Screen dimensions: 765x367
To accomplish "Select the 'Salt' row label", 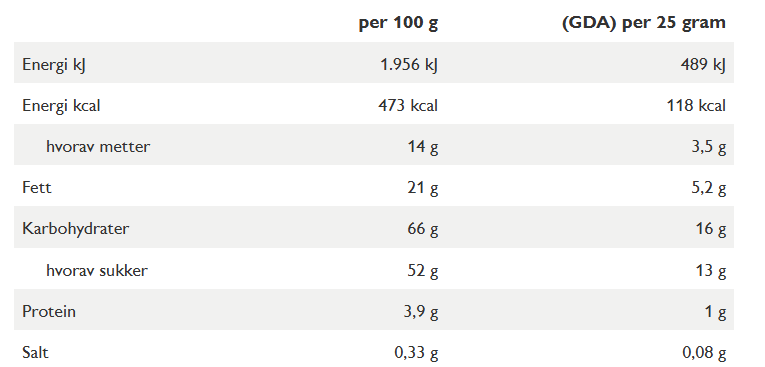I will (35, 352).
